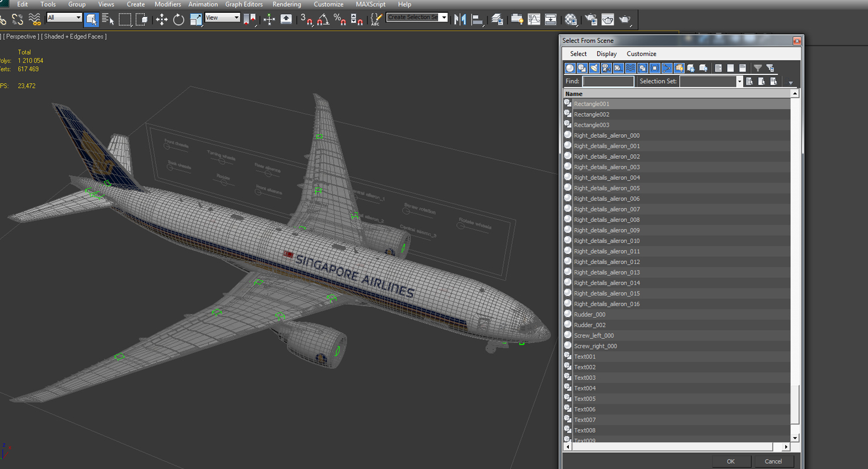Toggle Spinner Snap icon
Screen dimensions: 868x469
point(357,19)
